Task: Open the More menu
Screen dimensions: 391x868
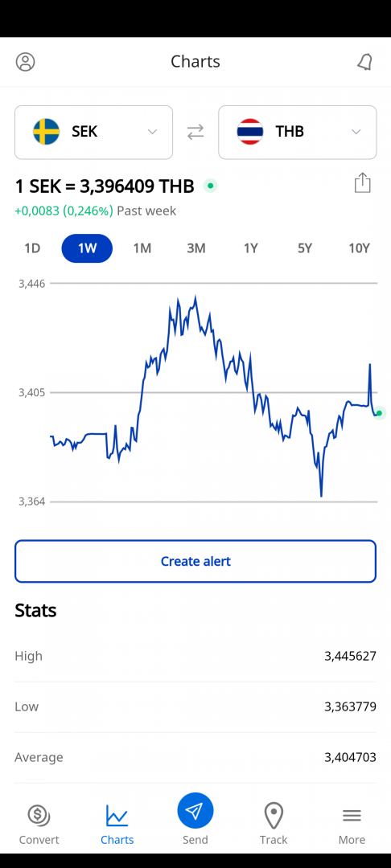Action: tap(352, 825)
